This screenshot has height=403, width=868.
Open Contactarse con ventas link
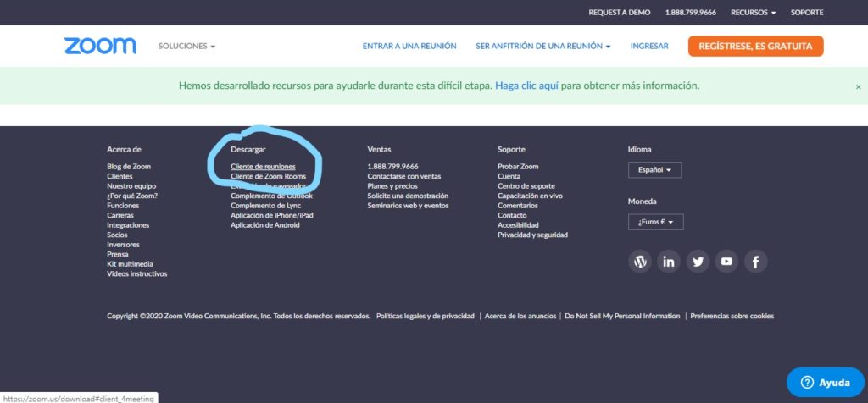coord(404,176)
